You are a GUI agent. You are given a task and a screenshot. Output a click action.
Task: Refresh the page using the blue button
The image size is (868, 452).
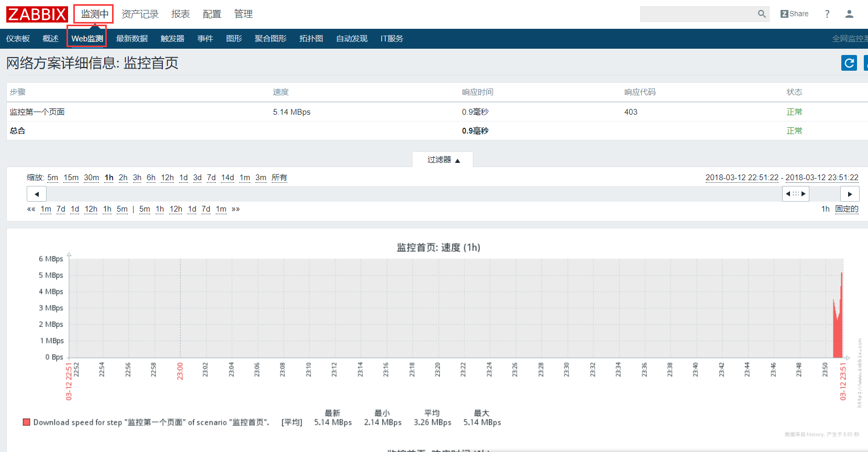point(849,63)
